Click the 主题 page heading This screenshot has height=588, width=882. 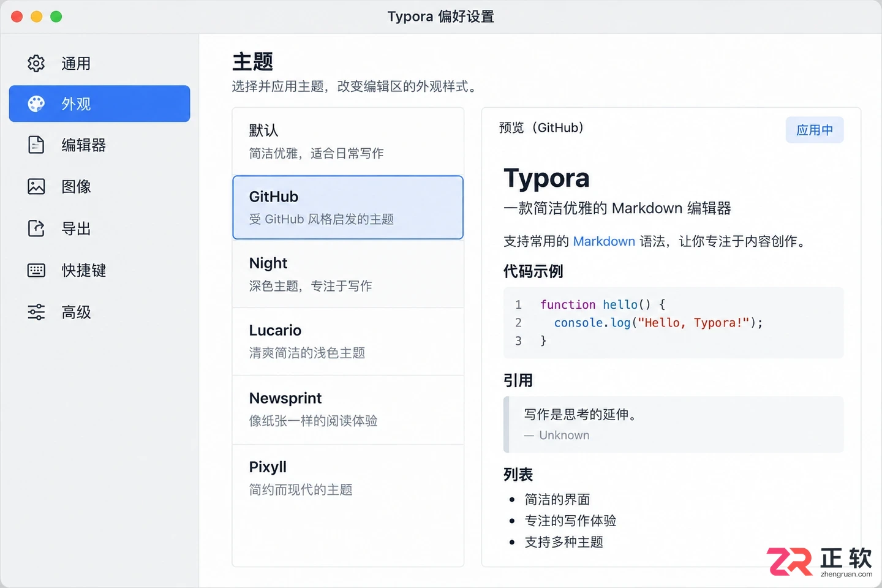252,61
